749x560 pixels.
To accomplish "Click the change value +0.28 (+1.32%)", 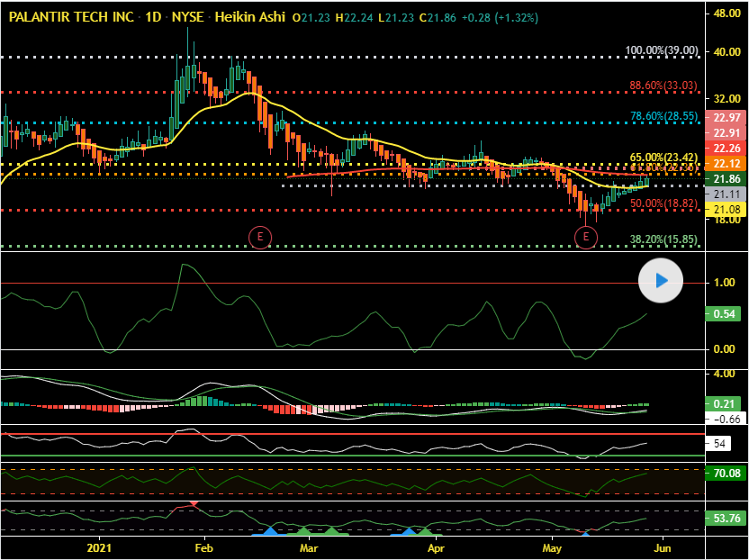I will 501,18.
